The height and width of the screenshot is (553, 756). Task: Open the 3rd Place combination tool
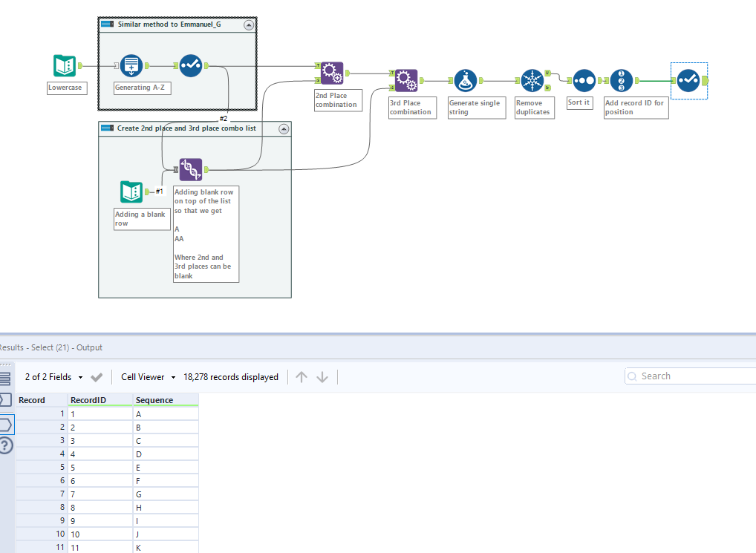[x=405, y=80]
